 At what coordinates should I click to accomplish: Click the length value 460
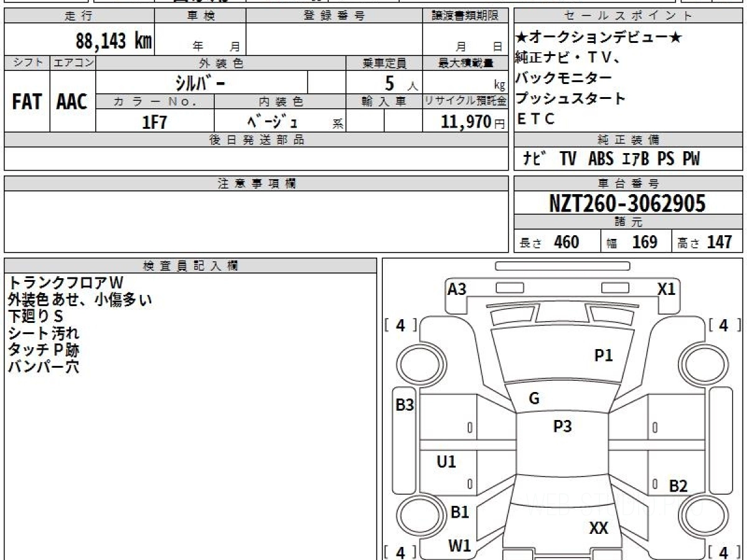pyautogui.click(x=566, y=241)
